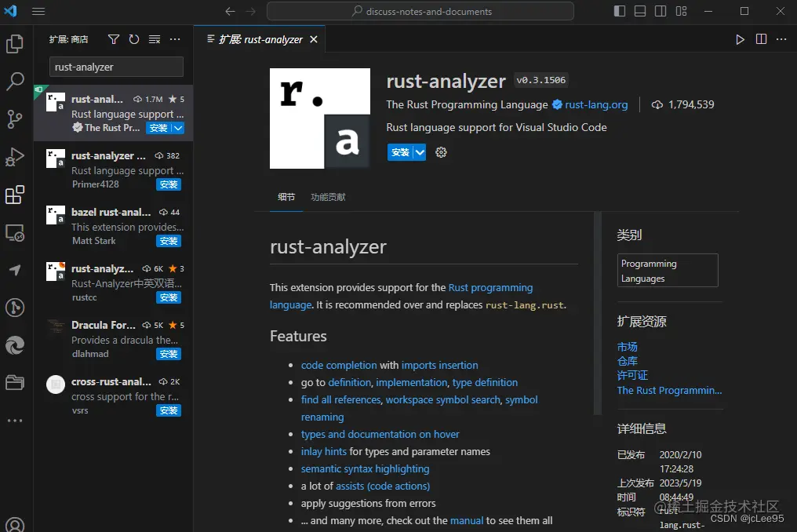Open the manual link

click(x=467, y=521)
